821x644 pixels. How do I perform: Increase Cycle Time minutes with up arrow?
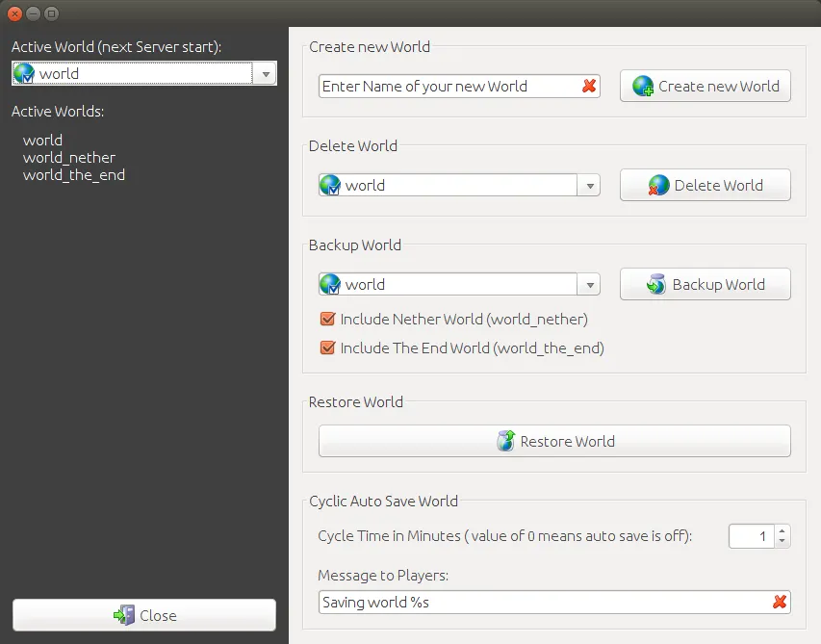(783, 531)
